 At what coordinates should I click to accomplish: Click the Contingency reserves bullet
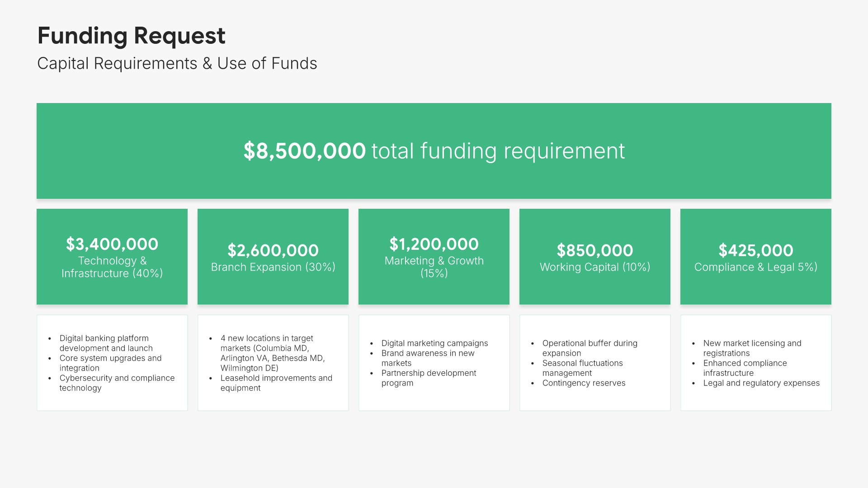point(584,383)
